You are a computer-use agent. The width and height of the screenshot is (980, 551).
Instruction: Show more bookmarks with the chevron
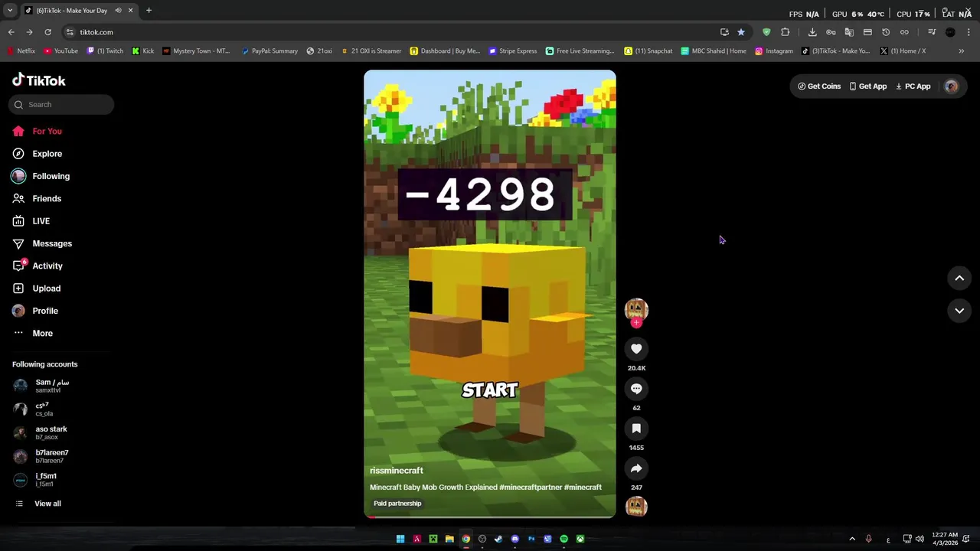click(x=962, y=51)
